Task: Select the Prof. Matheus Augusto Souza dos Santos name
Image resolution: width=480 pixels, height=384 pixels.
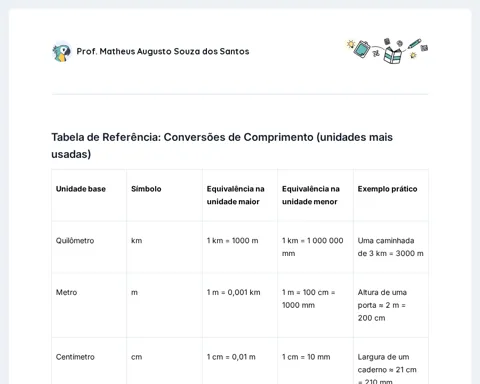Action: pyautogui.click(x=163, y=51)
